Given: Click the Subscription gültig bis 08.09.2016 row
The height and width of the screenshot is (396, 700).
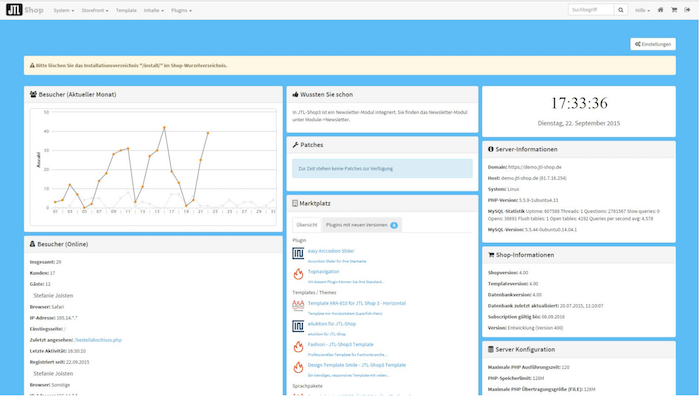Looking at the screenshot, I should pyautogui.click(x=526, y=317).
